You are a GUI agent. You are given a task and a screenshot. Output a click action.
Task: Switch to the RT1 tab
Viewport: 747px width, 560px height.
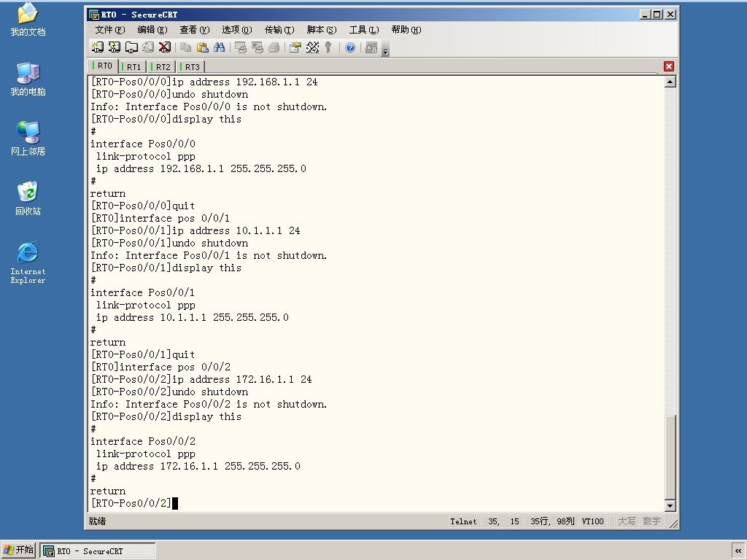(x=133, y=66)
